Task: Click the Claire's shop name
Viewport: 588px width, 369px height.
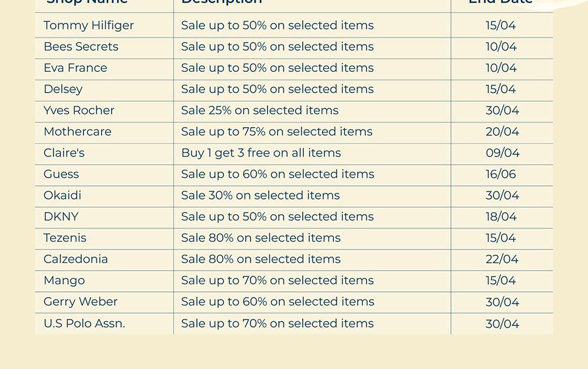Action: 64,152
